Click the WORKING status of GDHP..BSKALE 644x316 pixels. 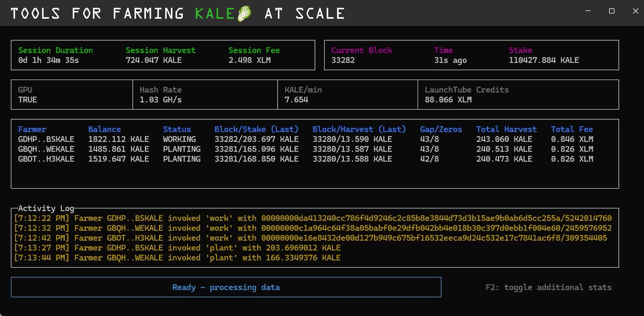[179, 139]
